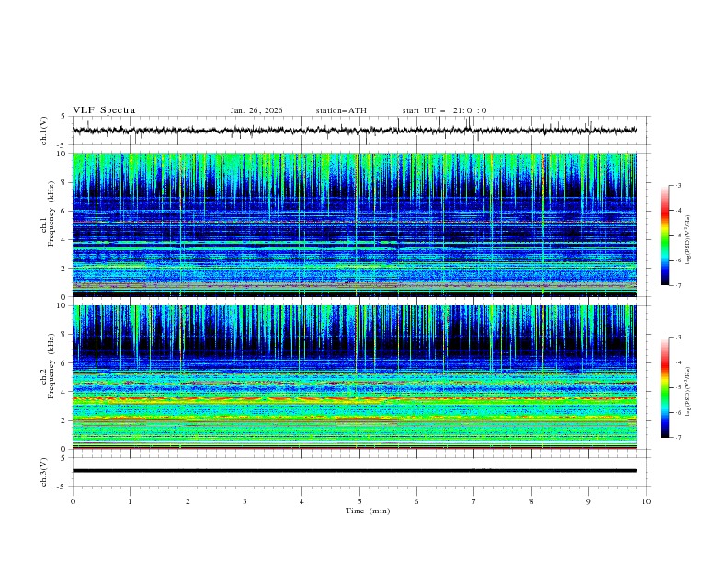Click the 'ch.3(V)' waveform axis label
728x563 pixels.
[44, 472]
